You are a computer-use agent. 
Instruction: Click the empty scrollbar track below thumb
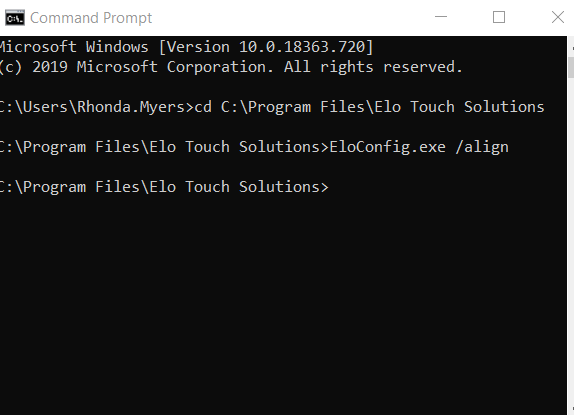(x=571, y=238)
